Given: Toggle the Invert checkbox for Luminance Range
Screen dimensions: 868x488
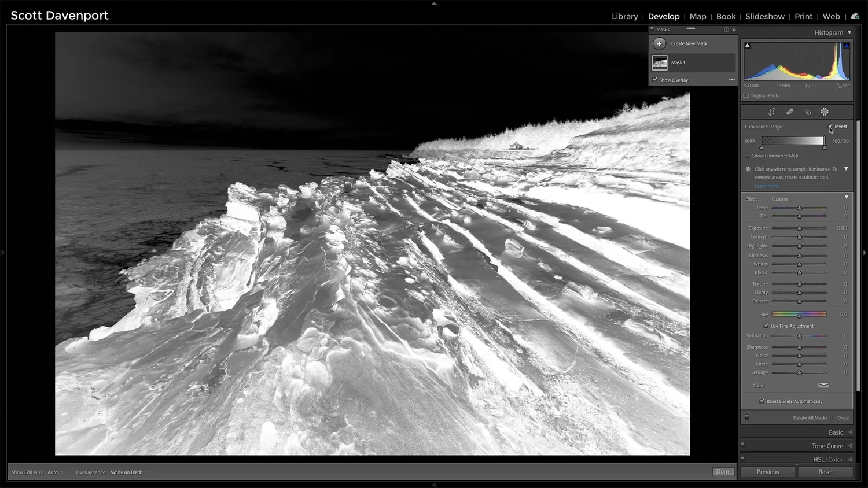Looking at the screenshot, I should pyautogui.click(x=830, y=126).
